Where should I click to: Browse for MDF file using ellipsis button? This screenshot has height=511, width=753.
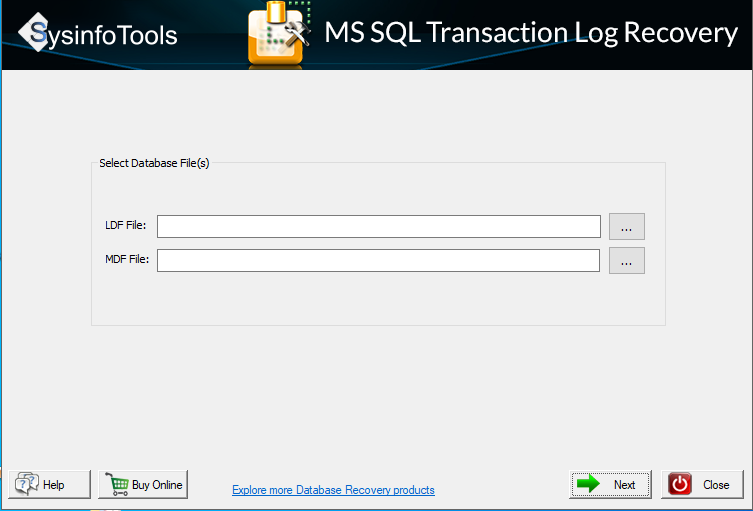point(627,261)
